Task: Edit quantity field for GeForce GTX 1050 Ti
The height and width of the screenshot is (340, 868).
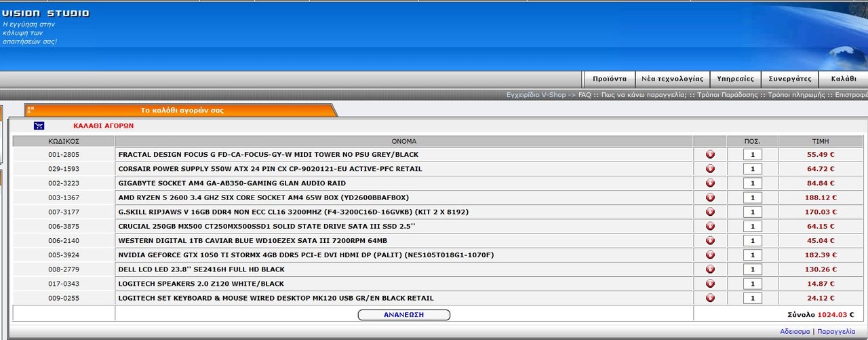Action: 753,255
